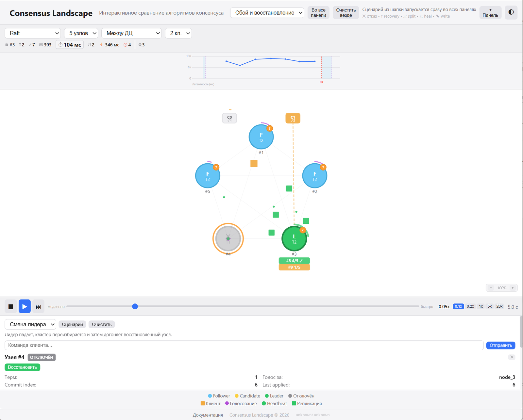Select the disabled node #4
Image resolution: width=523 pixels, height=420 pixels.
point(228,238)
